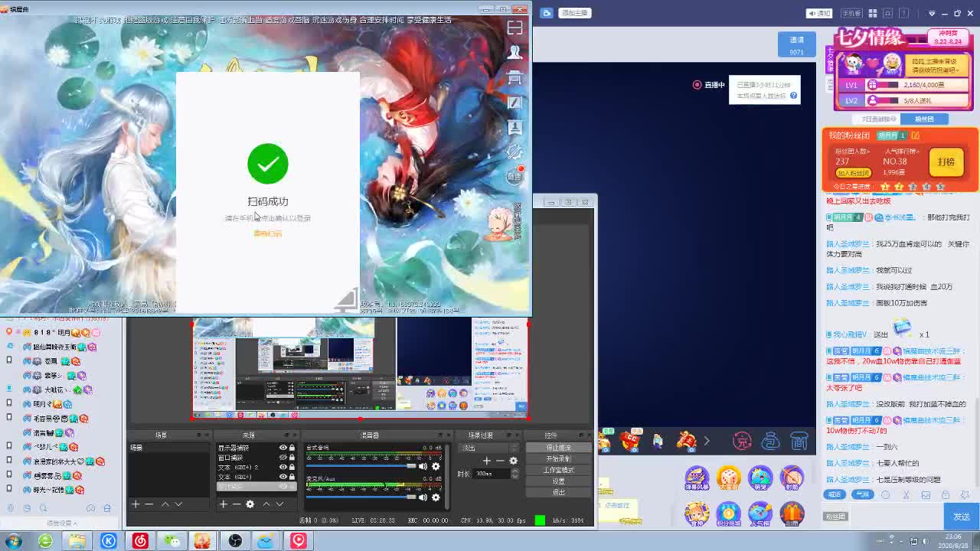Hide the 文本 (GDI+) source with its eye
The image size is (980, 551).
coord(283,477)
